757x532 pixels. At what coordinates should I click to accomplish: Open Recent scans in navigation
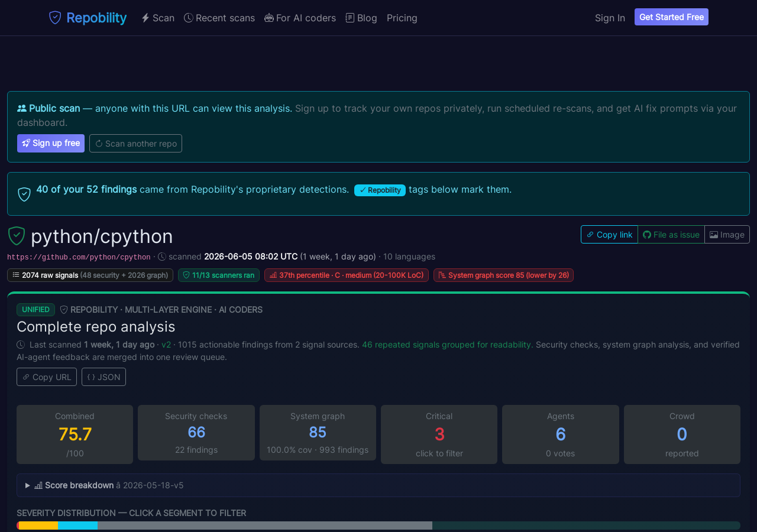[219, 18]
